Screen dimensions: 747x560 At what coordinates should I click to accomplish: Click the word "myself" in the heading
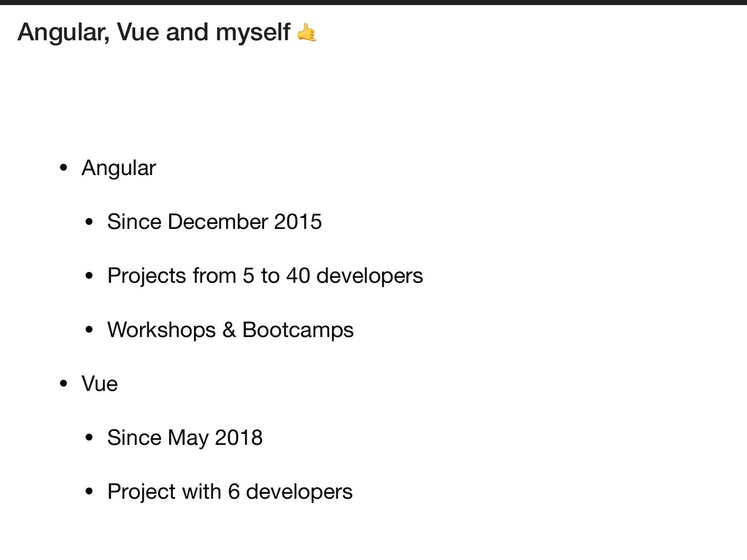click(252, 33)
